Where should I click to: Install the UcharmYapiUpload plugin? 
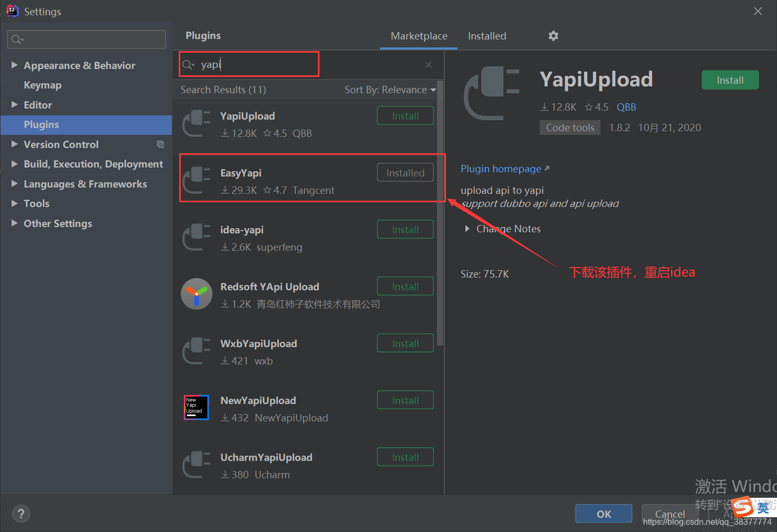coord(405,457)
